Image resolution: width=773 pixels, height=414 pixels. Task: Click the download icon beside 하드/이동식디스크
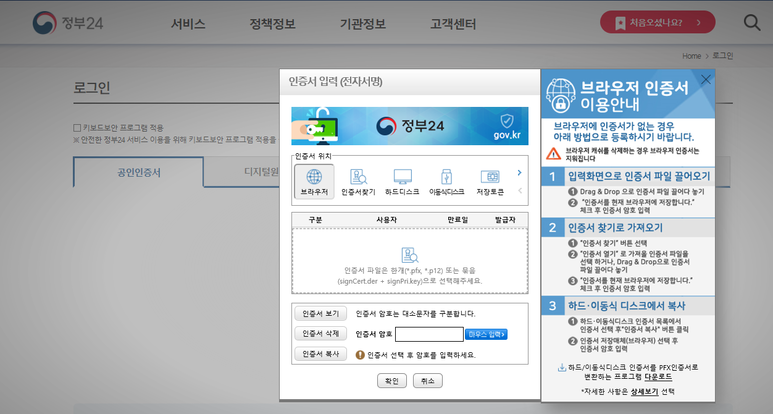click(562, 367)
